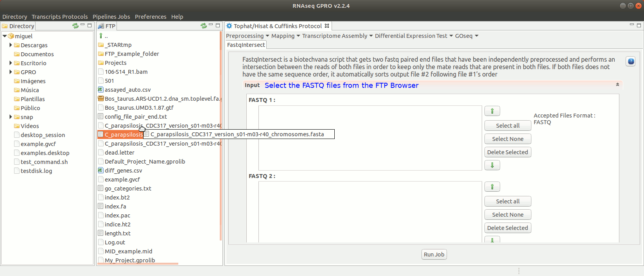Screen dimensions: 644x276
Task: Open the FastqIntersect help icon
Action: tap(630, 61)
